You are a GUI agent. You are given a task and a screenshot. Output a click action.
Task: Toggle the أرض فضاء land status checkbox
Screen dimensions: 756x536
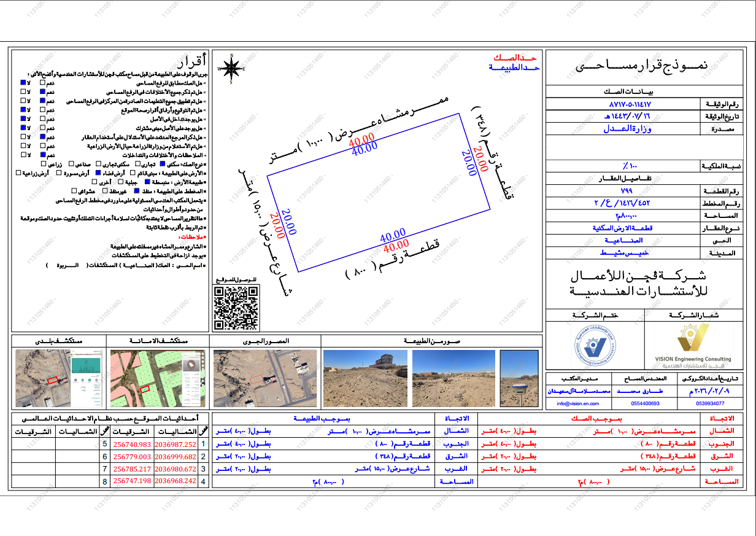click(x=98, y=173)
